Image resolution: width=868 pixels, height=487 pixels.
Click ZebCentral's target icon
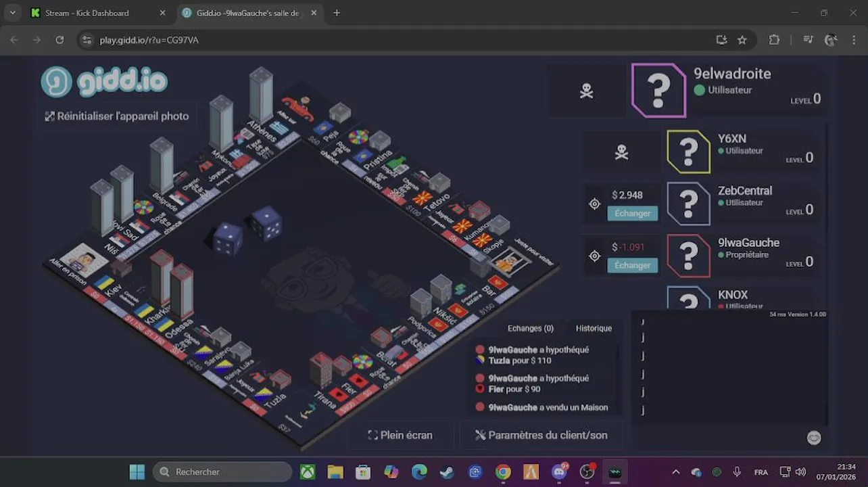pyautogui.click(x=594, y=204)
